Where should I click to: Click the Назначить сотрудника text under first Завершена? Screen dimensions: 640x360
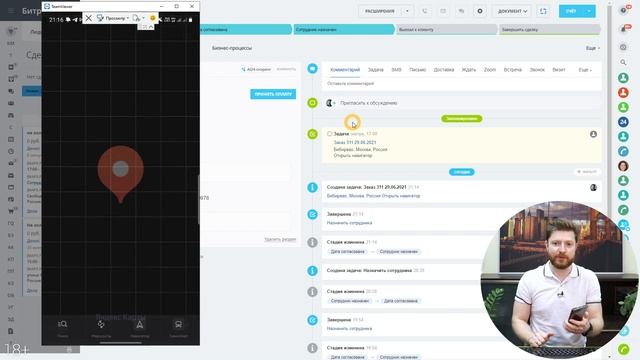click(x=349, y=223)
